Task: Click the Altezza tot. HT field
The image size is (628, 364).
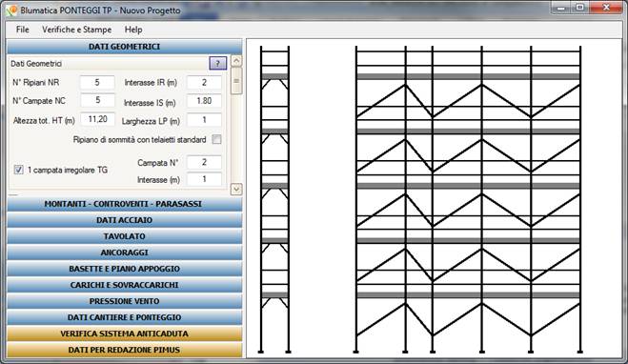Action: [x=97, y=119]
